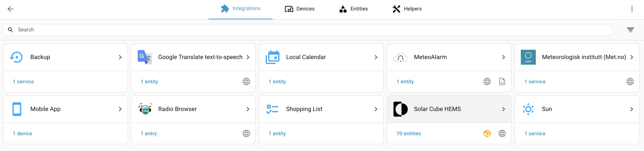Image resolution: width=644 pixels, height=151 pixels.
Task: Click the MeteoAlarm YAML file icon
Action: [x=502, y=81]
